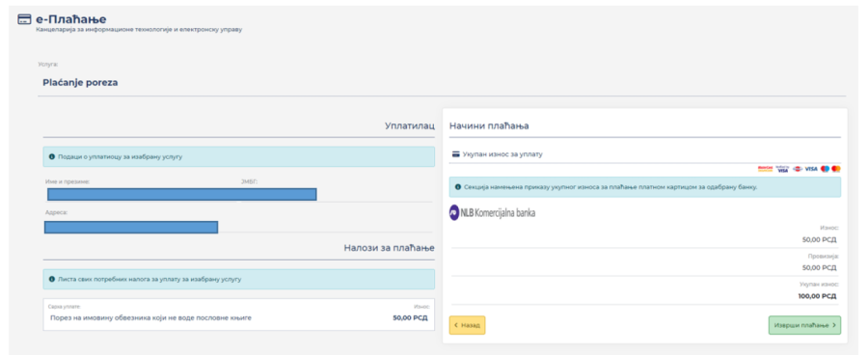868x355 pixels.
Task: Click the Plaćanje poreza service heading
Action: pos(80,83)
